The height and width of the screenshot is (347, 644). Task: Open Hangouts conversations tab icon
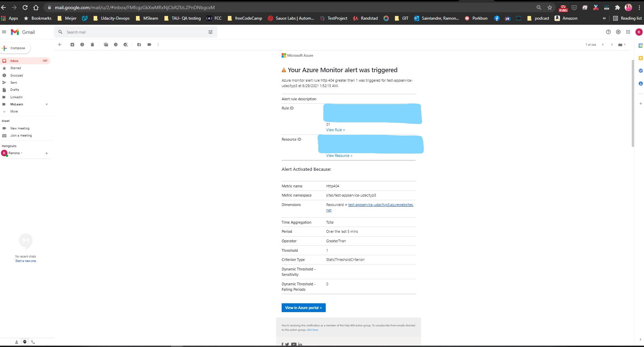[25, 342]
